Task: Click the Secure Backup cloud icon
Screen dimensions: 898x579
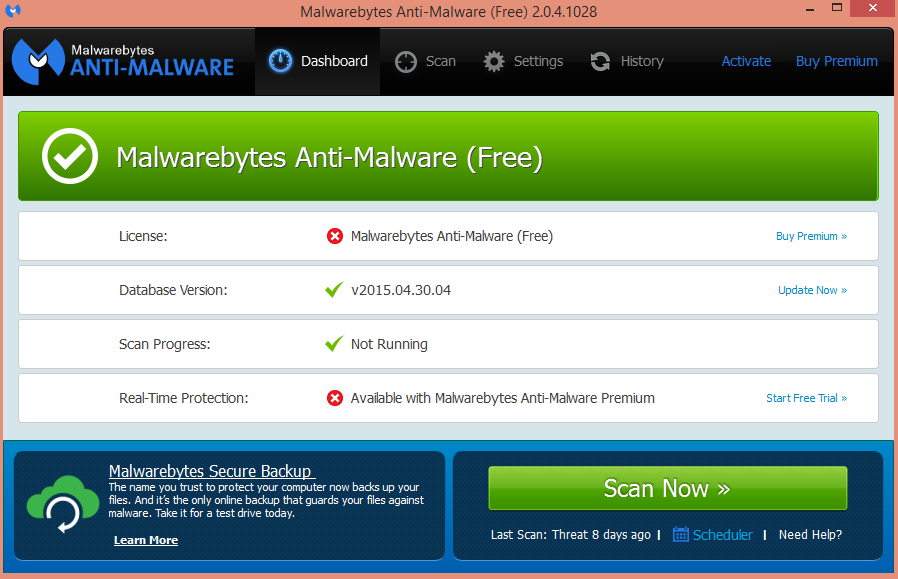Action: pos(61,503)
